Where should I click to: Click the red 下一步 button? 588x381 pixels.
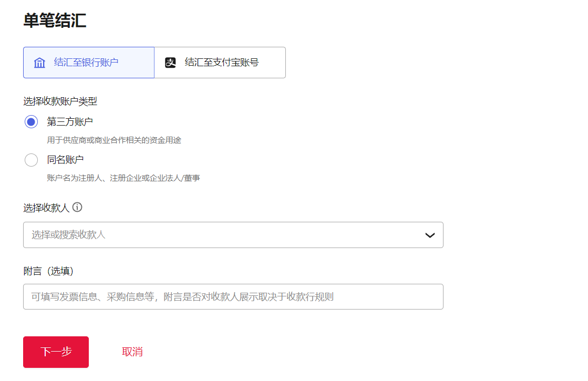pyautogui.click(x=56, y=352)
